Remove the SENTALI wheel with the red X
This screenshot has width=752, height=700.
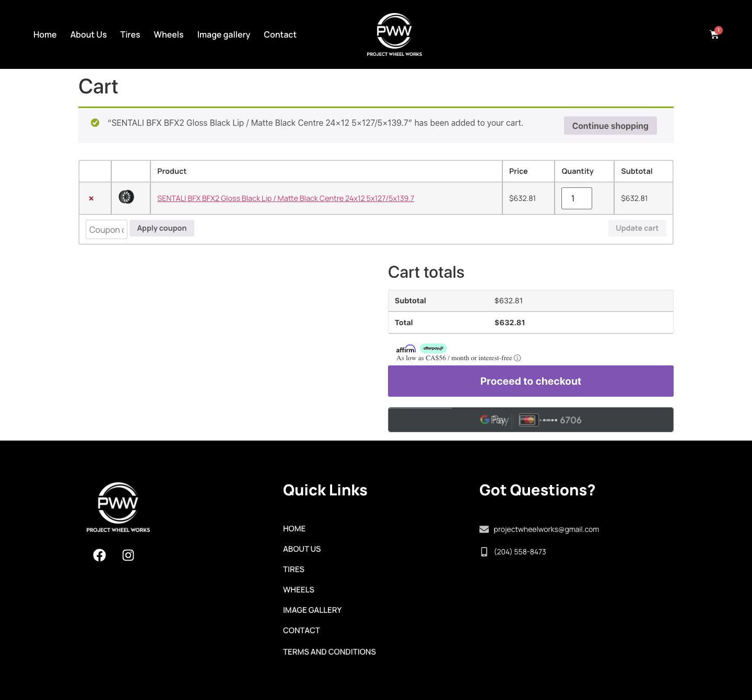[91, 198]
